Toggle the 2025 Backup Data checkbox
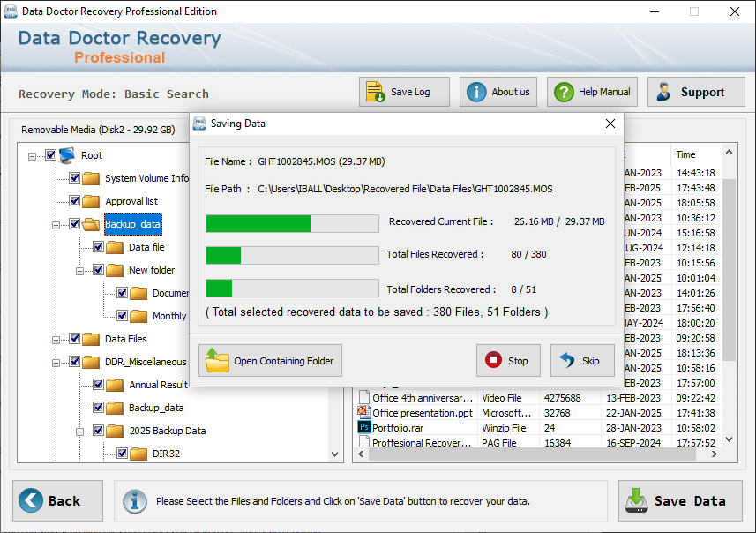The image size is (756, 533). click(x=98, y=431)
